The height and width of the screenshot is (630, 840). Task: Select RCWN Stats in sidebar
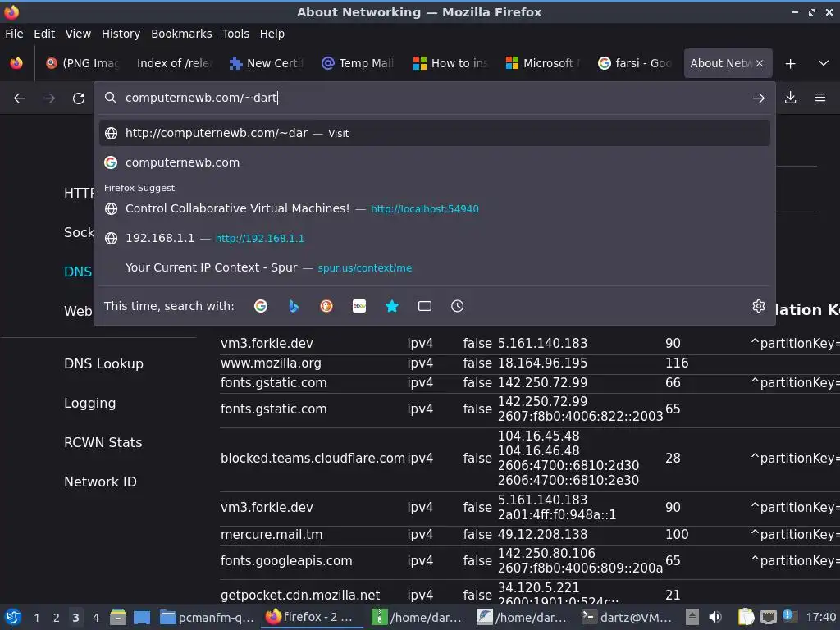[103, 442]
